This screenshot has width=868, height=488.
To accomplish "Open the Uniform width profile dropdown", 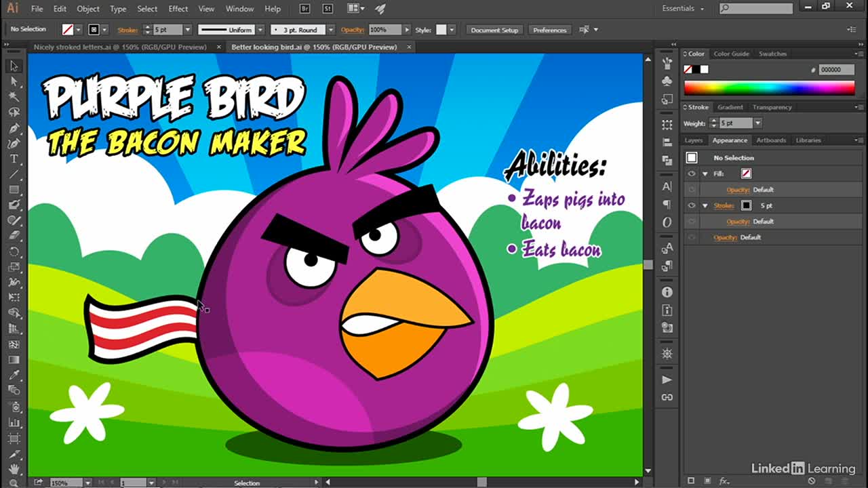I will point(260,30).
